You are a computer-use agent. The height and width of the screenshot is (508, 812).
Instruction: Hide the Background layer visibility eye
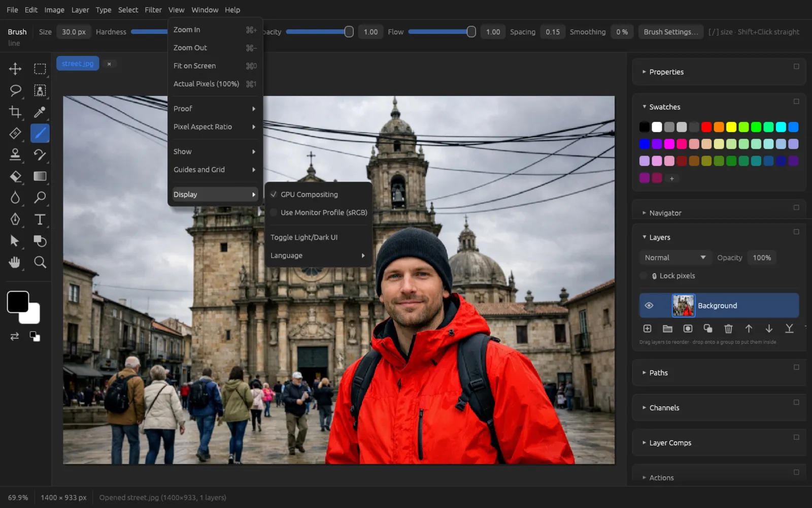click(x=649, y=305)
